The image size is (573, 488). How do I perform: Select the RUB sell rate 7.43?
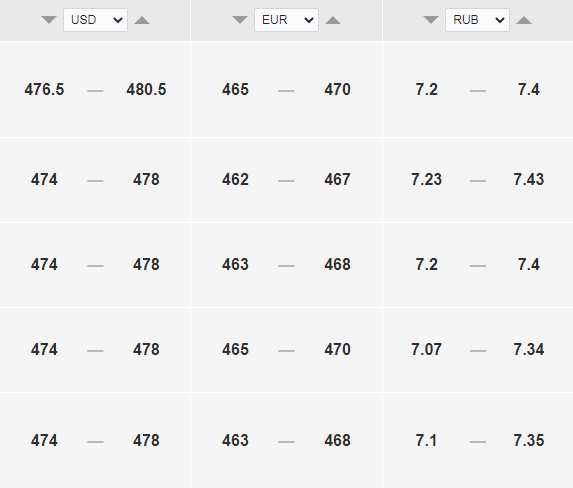tap(528, 179)
